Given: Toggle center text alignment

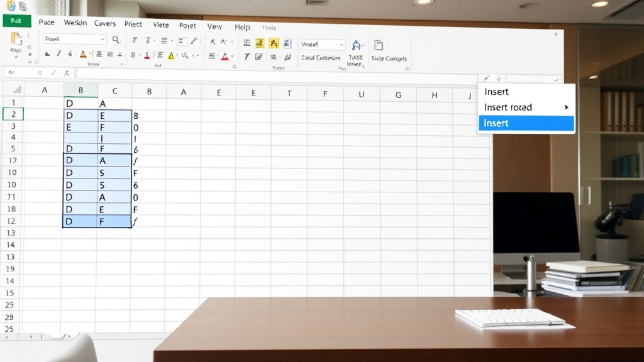Looking at the screenshot, I should tap(109, 55).
